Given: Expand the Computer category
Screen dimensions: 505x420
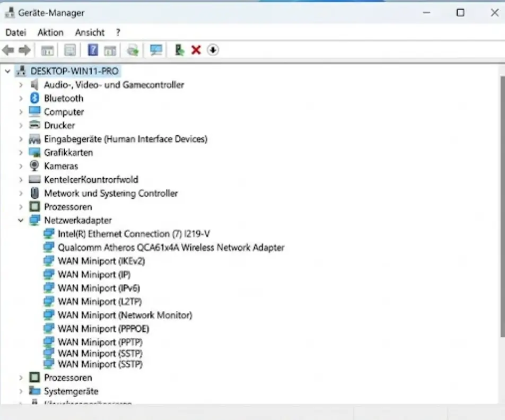Looking at the screenshot, I should pos(21,112).
